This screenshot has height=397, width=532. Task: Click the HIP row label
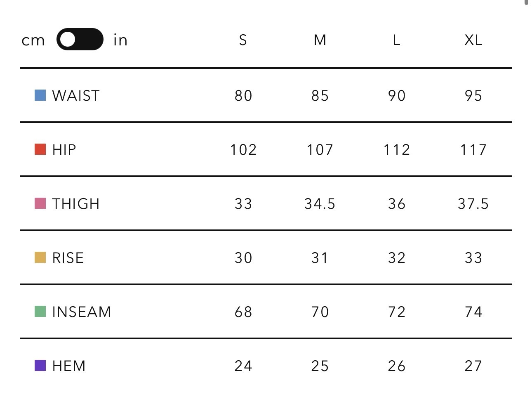64,150
